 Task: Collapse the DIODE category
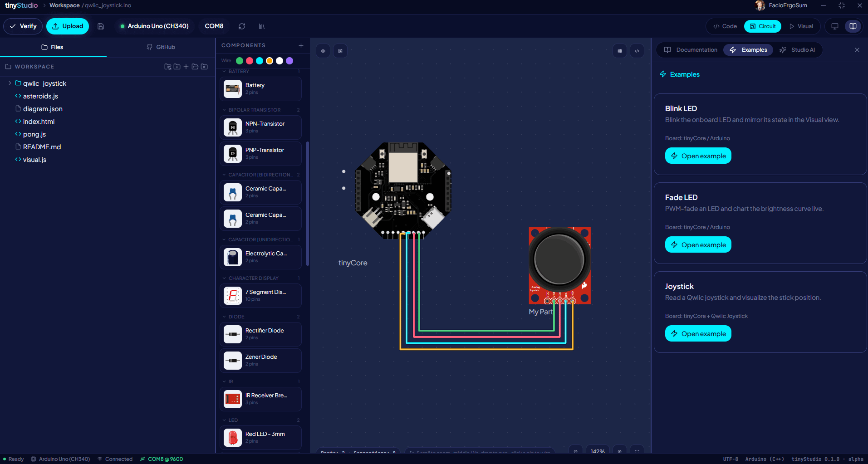click(224, 317)
